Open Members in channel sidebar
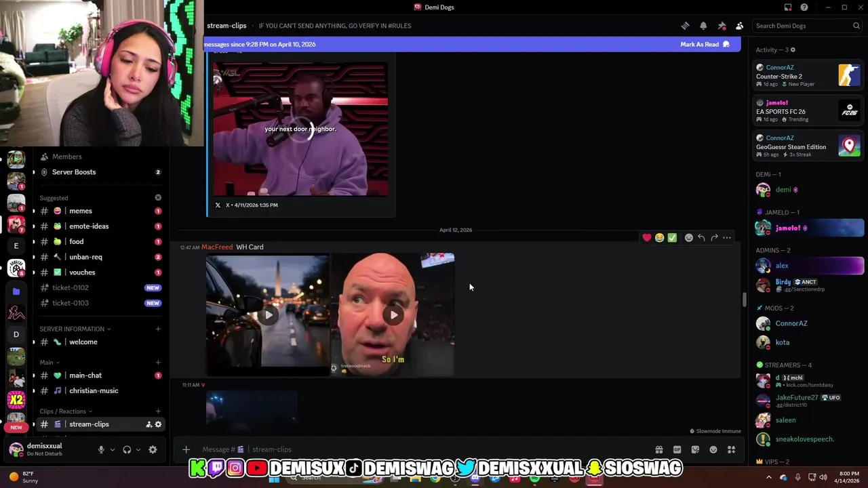This screenshot has width=868, height=488. coord(100,157)
